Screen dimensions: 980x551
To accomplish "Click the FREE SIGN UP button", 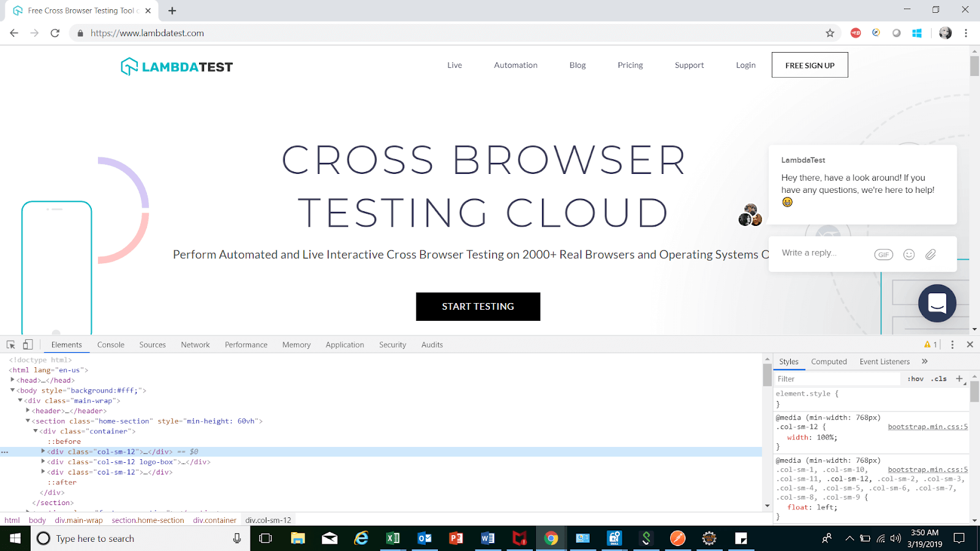I will click(810, 66).
